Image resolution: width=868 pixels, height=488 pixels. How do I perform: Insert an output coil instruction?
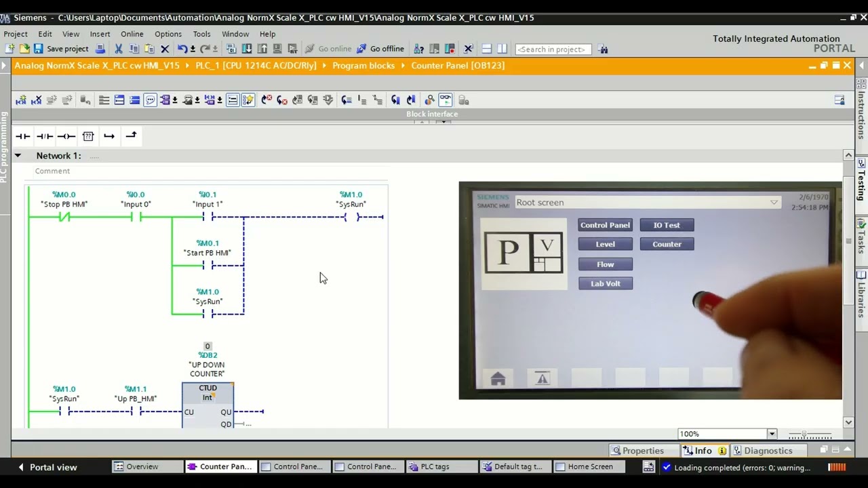pos(66,136)
